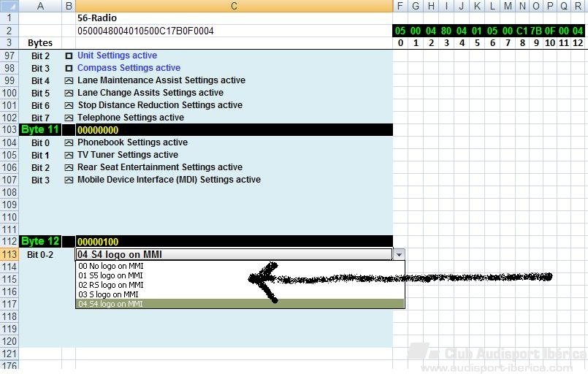
Task: Disable Mobile Device Interface (MDI) Settings checkbox
Action: pos(69,180)
